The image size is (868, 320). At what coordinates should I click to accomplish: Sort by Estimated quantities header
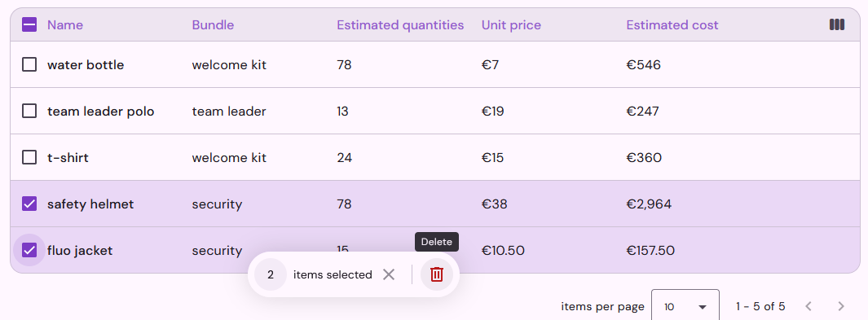(400, 25)
